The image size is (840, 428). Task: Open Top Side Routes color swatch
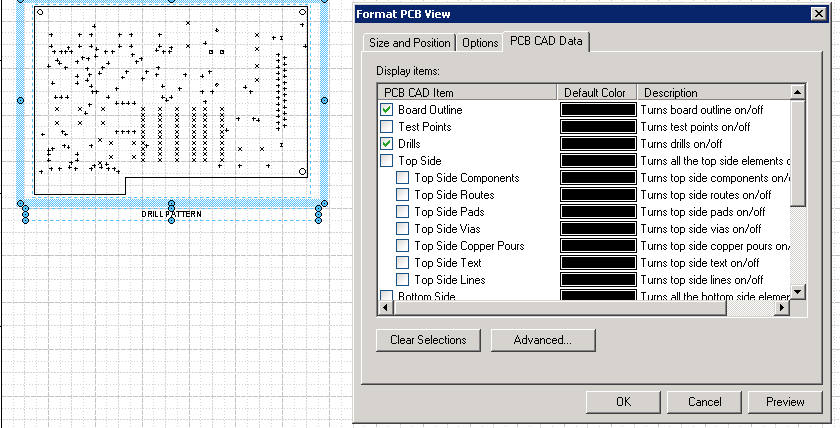tap(598, 195)
